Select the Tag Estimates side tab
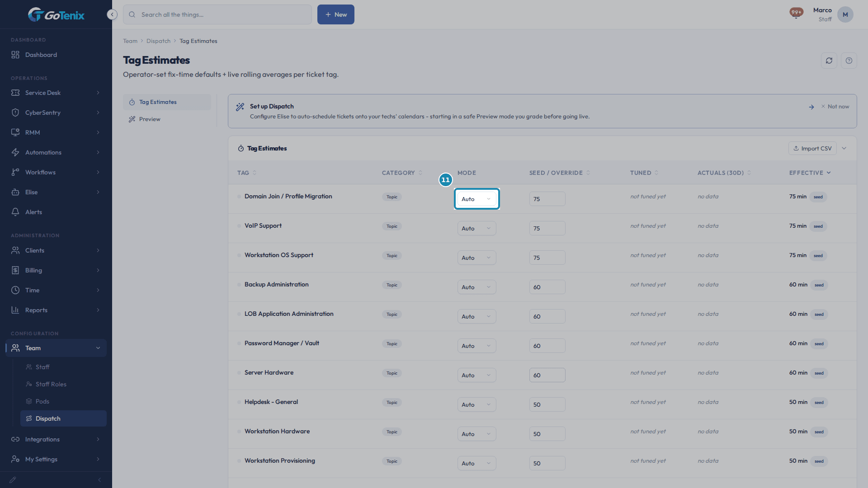Screen dimensions: 868x488 [x=167, y=102]
